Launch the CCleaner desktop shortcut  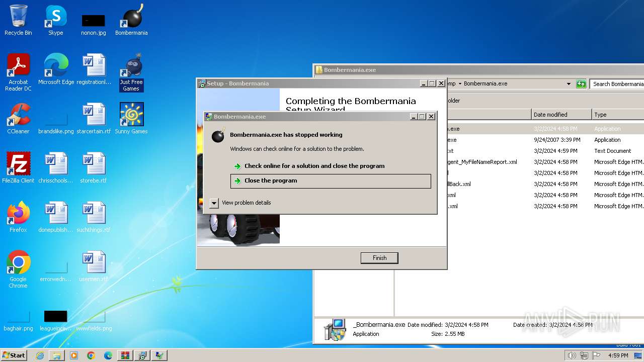coord(18,119)
